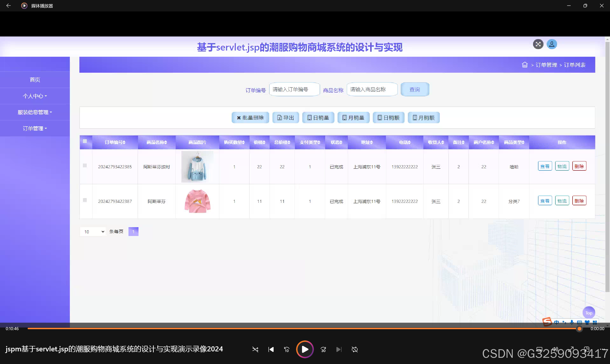Toggle repeat mode
Viewport: 610px width, 364px height.
click(x=355, y=349)
